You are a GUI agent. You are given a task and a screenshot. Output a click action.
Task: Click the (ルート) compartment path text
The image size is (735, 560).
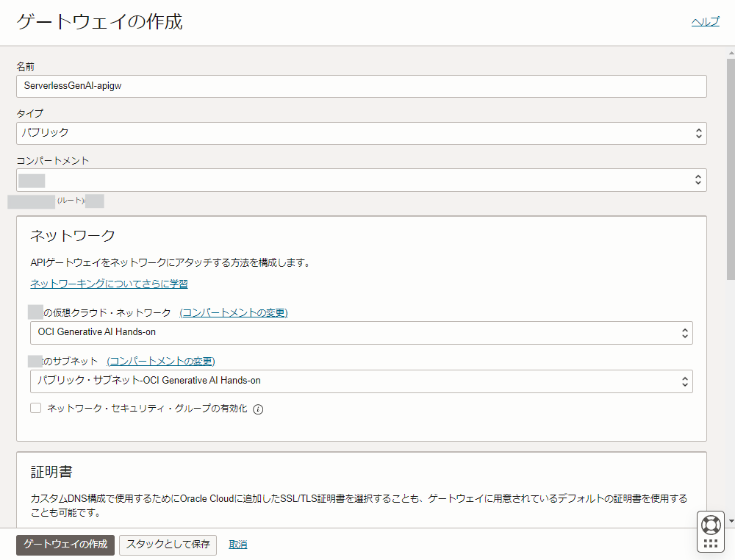click(71, 201)
